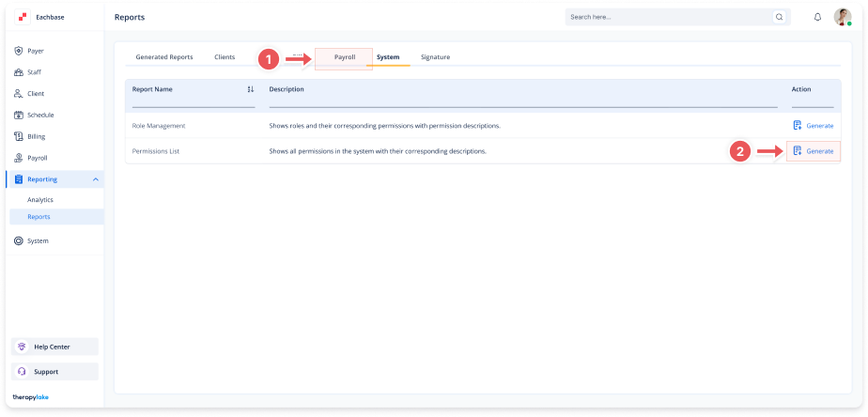Click the 'Action' column header
This screenshot has width=868, height=417.
(801, 89)
